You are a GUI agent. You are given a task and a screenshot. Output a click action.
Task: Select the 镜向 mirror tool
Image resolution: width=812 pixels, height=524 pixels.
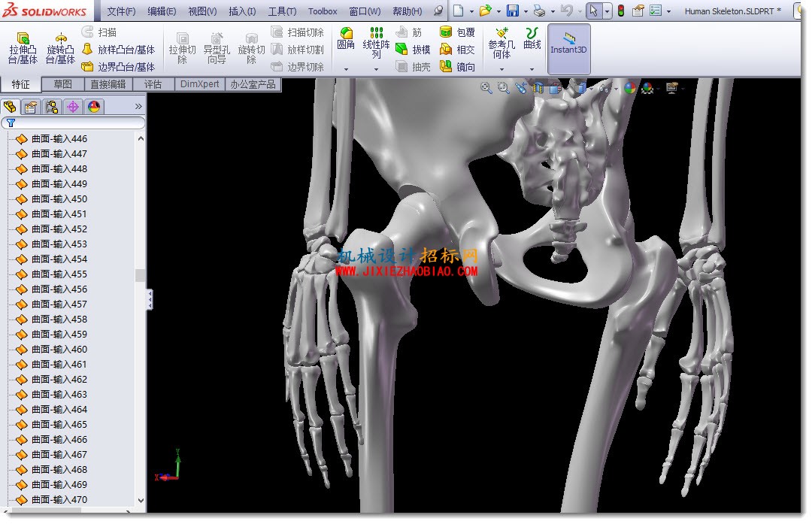457,66
